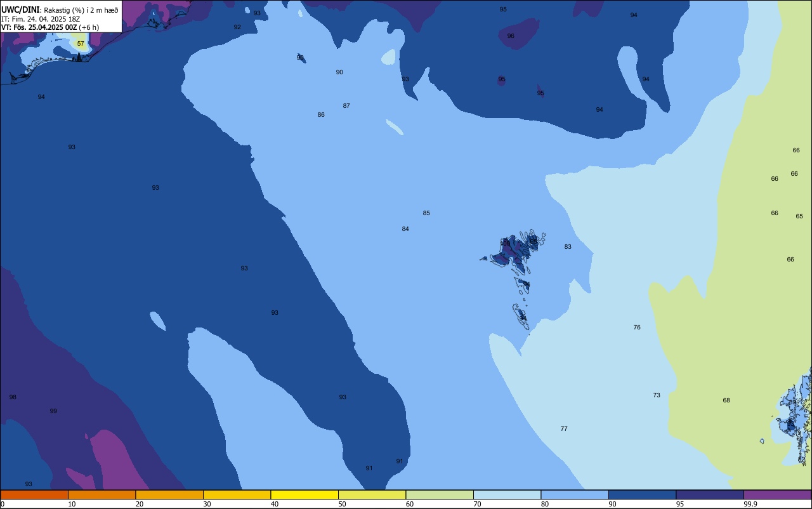Screen dimensions: 812x509
Task: Click the map value 84
Action: coord(405,229)
